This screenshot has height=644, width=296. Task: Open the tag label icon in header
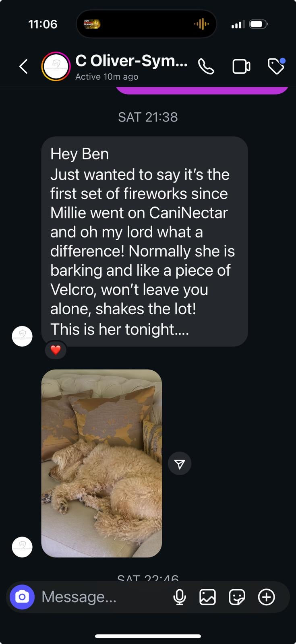point(276,66)
